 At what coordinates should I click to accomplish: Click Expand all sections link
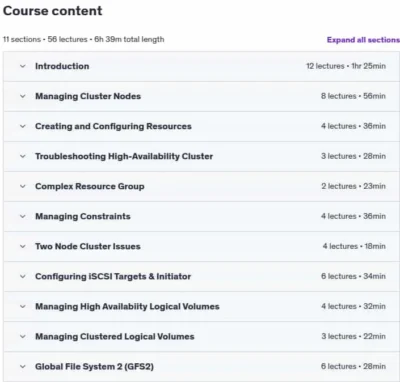[363, 40]
